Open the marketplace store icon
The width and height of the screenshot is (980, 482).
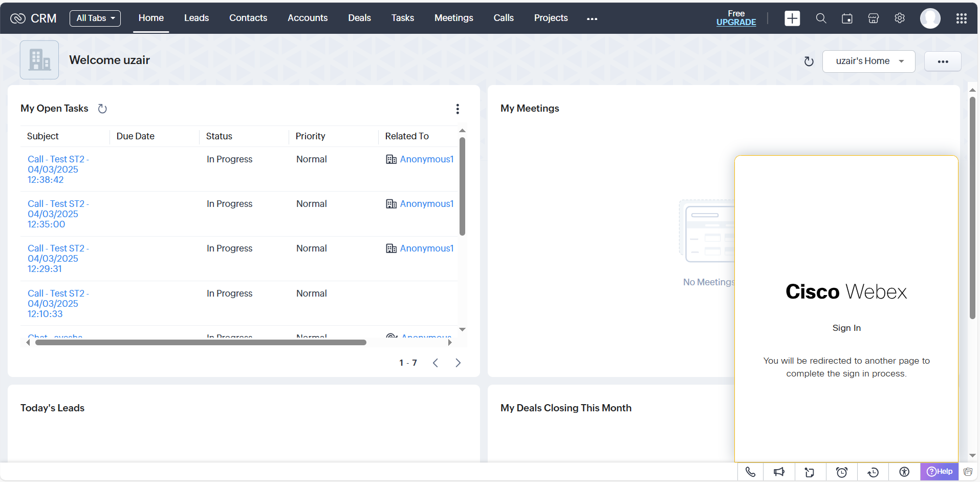pos(873,18)
